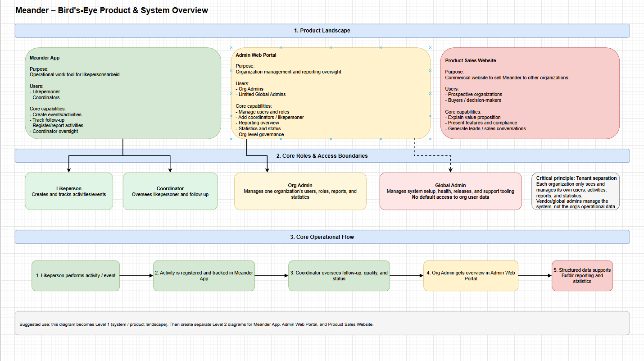Click the "- Coordinators" line in Meander App
The width and height of the screenshot is (644, 361).
click(45, 97)
